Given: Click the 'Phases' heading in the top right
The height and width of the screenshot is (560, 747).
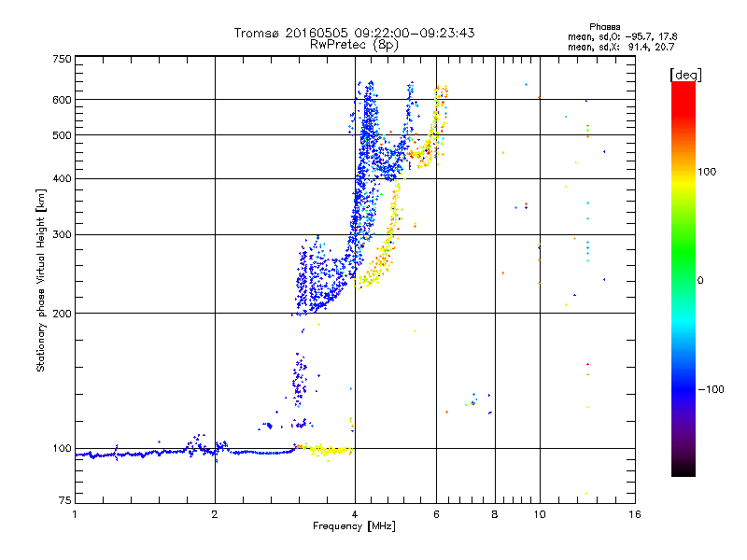Looking at the screenshot, I should [604, 27].
